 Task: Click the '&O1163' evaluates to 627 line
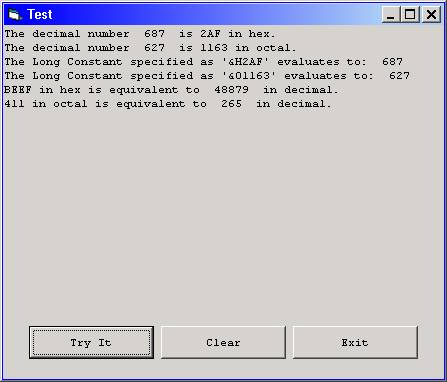[207, 76]
